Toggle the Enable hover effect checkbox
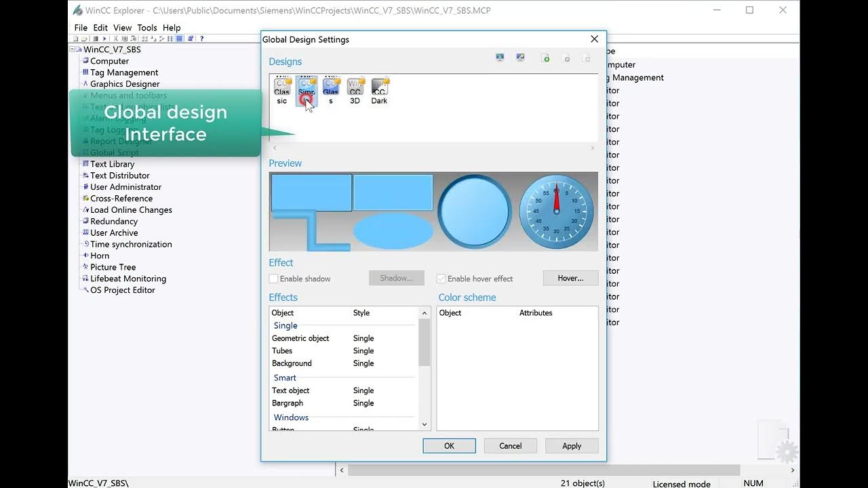The width and height of the screenshot is (868, 488). (x=441, y=279)
